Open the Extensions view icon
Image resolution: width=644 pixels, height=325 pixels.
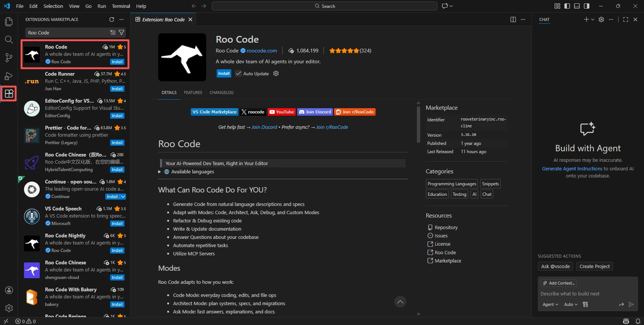coord(9,93)
